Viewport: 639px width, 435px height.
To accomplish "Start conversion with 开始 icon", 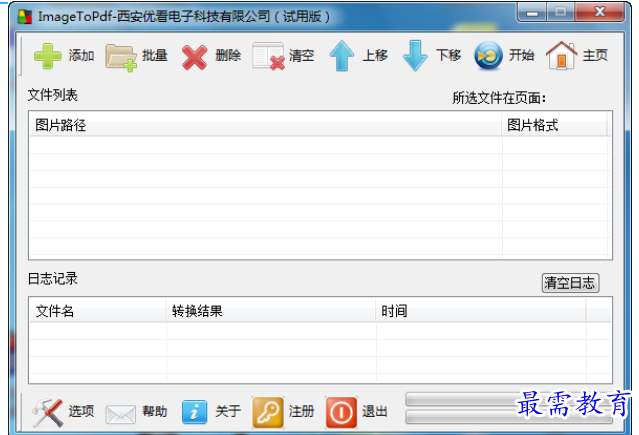I will click(488, 56).
